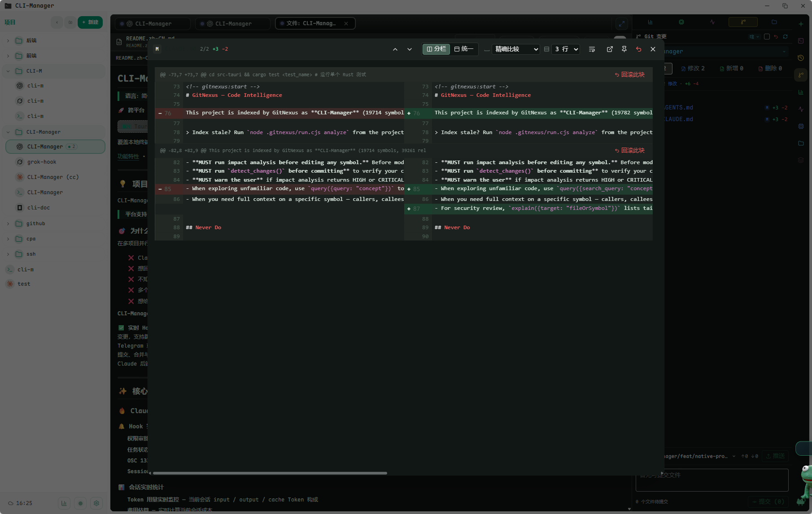Open the cli-doc item

tap(56, 208)
